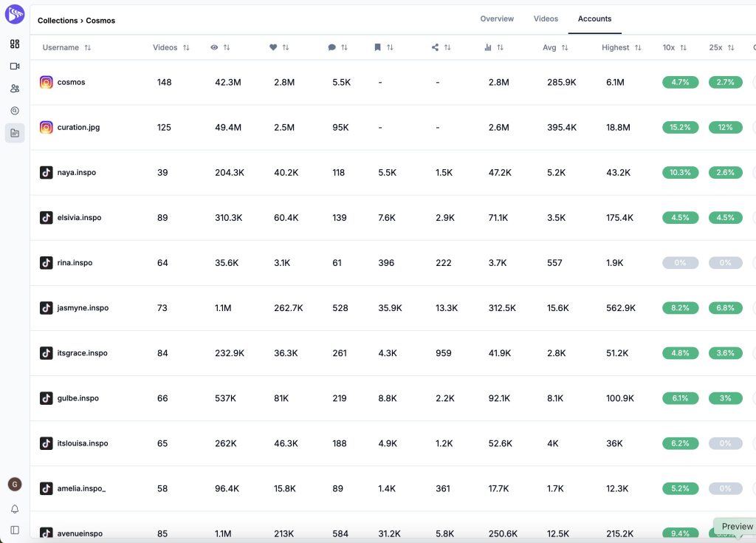Open the dashboard grid icon in sidebar
Screen dimensions: 756x543
pyautogui.click(x=15, y=44)
